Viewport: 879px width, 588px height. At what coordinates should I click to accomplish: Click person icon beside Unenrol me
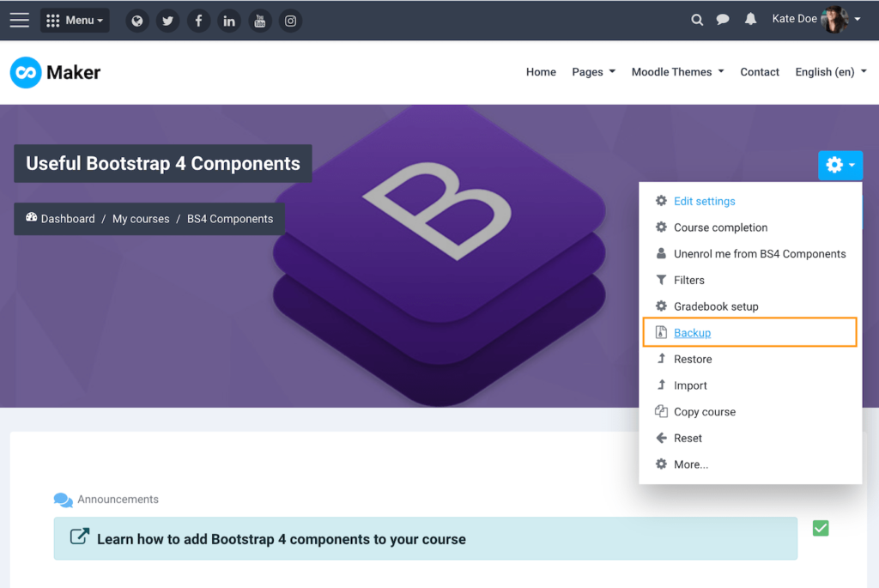point(662,253)
